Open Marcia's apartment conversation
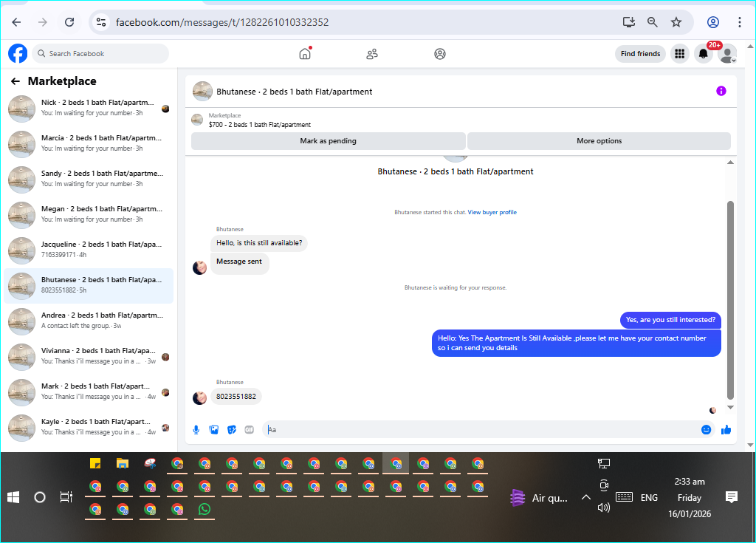This screenshot has height=543, width=756. pyautogui.click(x=89, y=143)
